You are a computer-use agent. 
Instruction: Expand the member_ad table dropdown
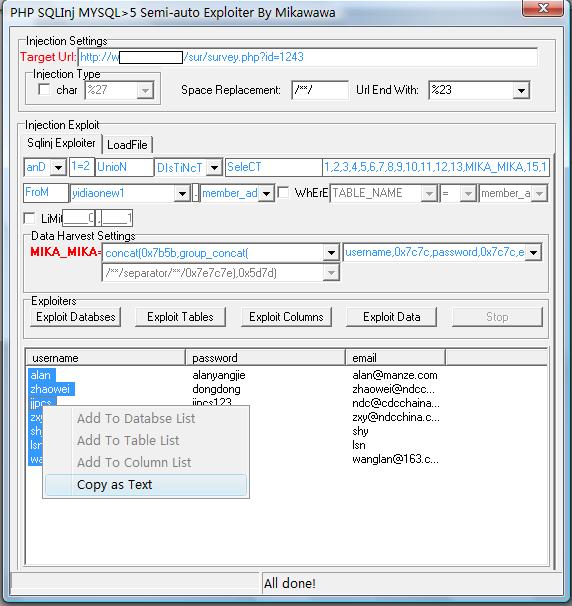coord(266,193)
